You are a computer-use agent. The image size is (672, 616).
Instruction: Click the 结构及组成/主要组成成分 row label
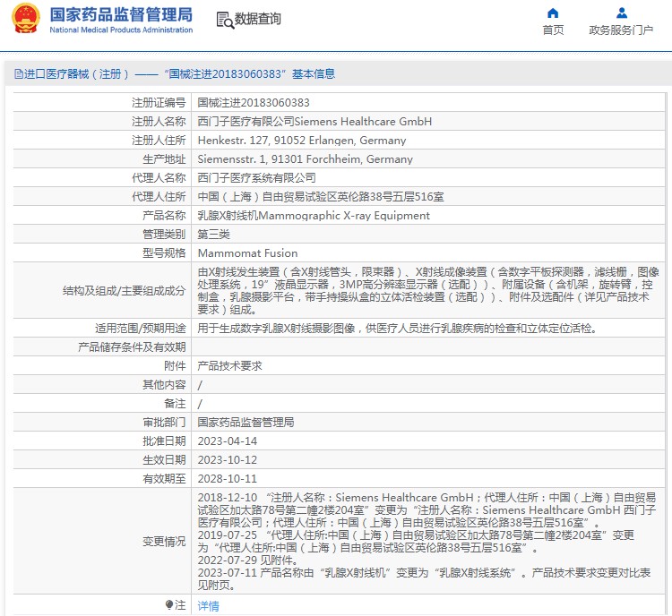[125, 291]
